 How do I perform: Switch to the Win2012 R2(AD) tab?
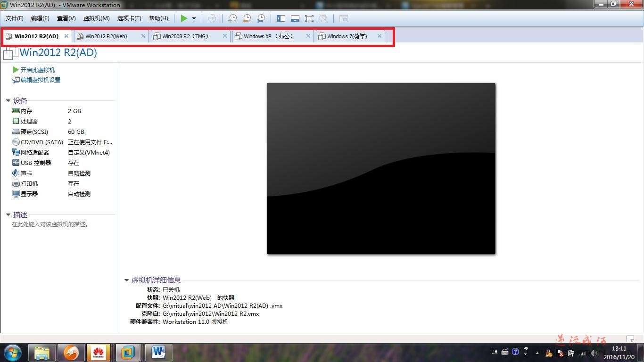tap(37, 36)
